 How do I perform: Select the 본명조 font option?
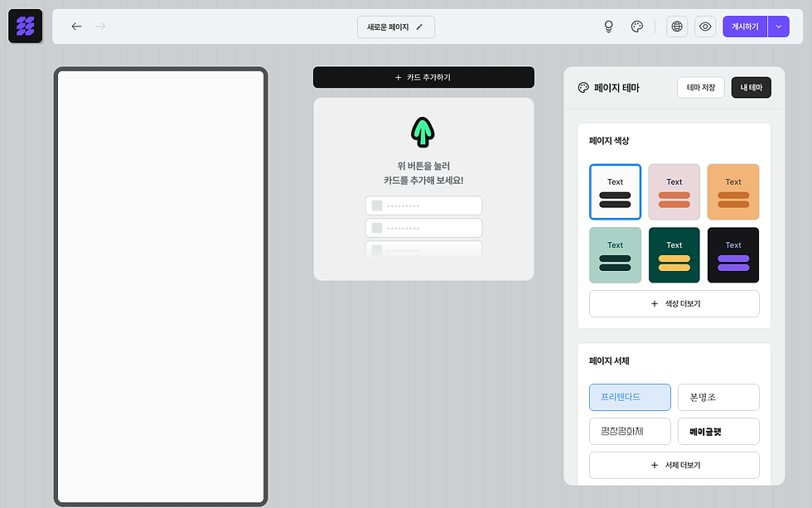719,397
